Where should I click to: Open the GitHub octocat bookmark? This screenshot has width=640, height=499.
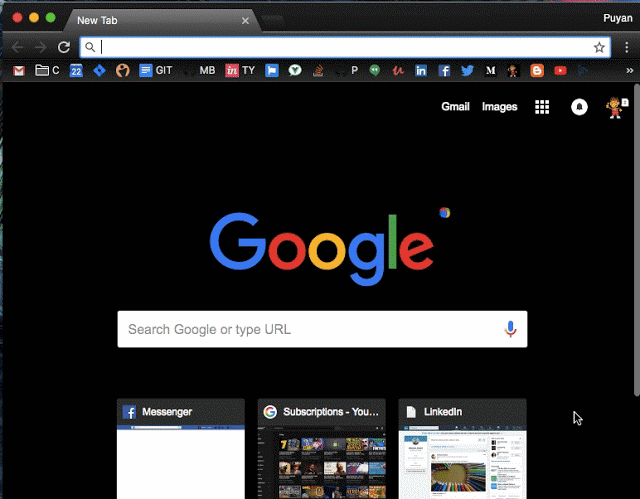pos(122,71)
